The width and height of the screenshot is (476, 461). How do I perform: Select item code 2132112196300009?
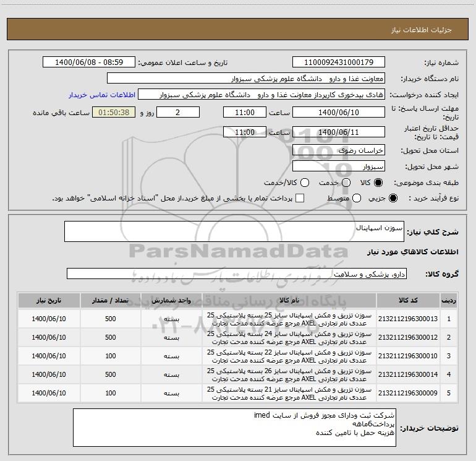tap(408, 393)
